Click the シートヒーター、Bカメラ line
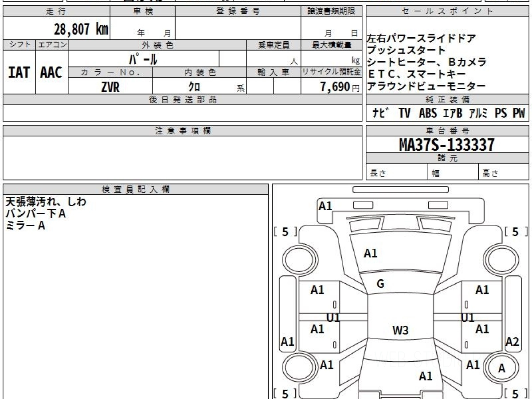The width and height of the screenshot is (532, 399). (x=427, y=62)
